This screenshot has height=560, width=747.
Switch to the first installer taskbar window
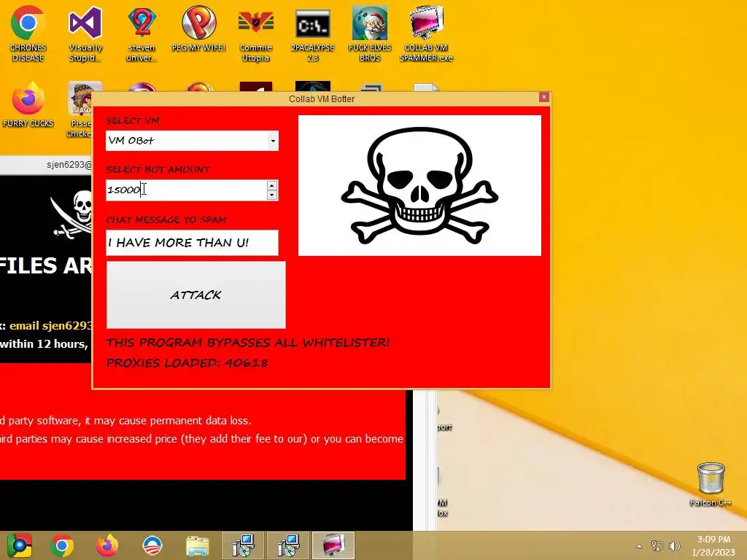(244, 545)
